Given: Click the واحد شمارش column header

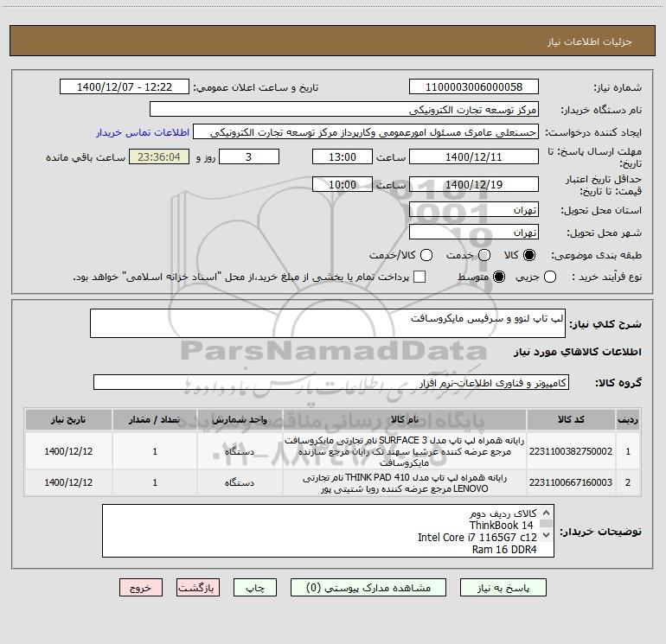Looking at the screenshot, I should (x=240, y=419).
